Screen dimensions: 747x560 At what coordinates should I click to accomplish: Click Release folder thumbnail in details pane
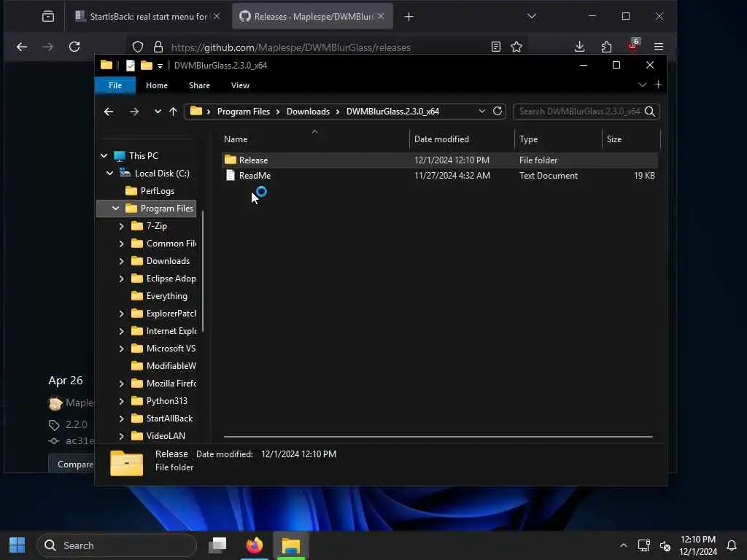point(126,462)
